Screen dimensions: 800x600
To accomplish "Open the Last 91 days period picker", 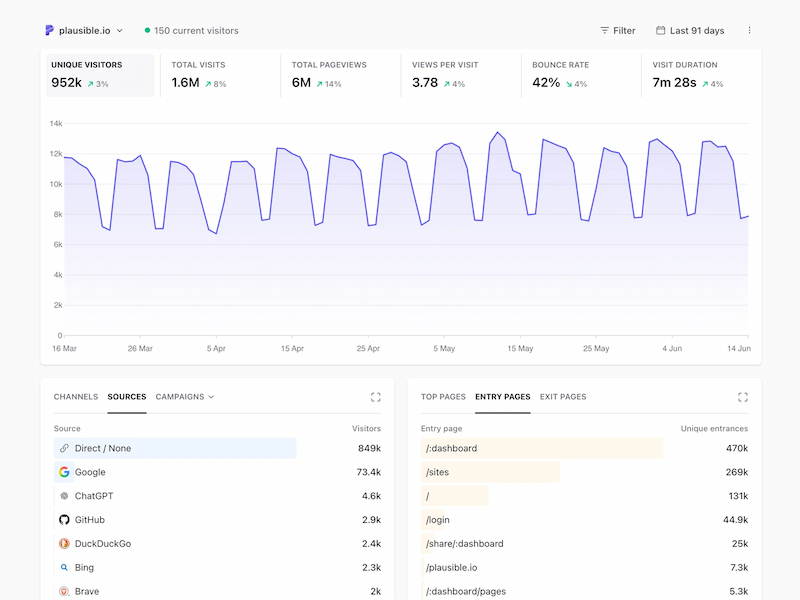I will tap(690, 31).
